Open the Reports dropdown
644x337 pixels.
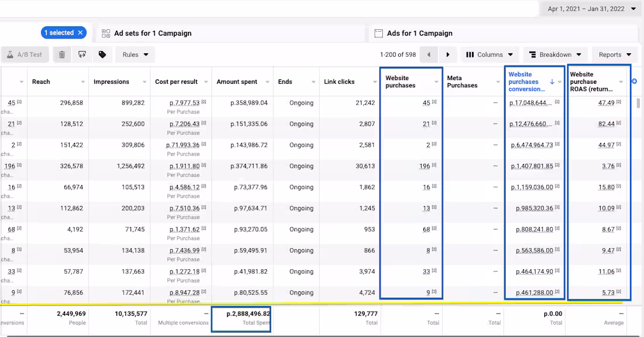(x=615, y=54)
